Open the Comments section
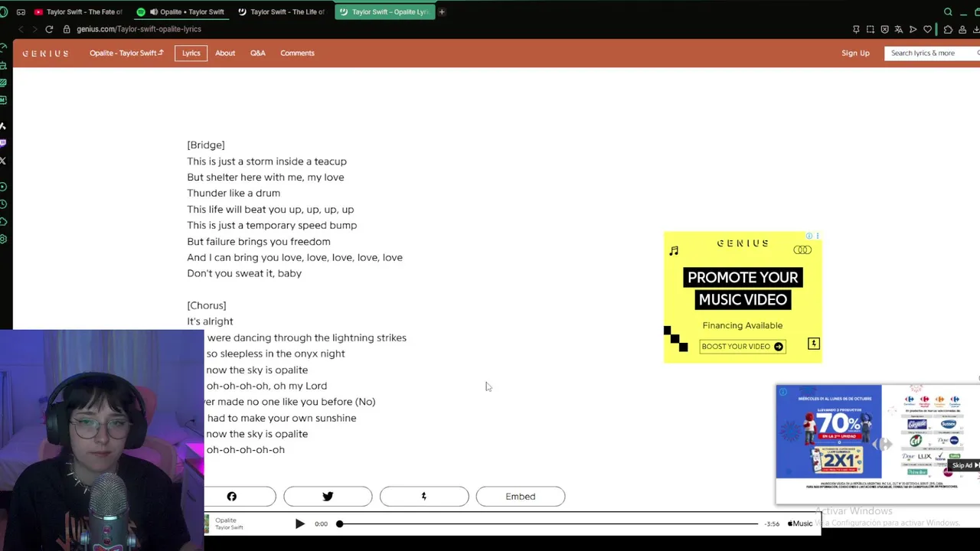 [297, 53]
